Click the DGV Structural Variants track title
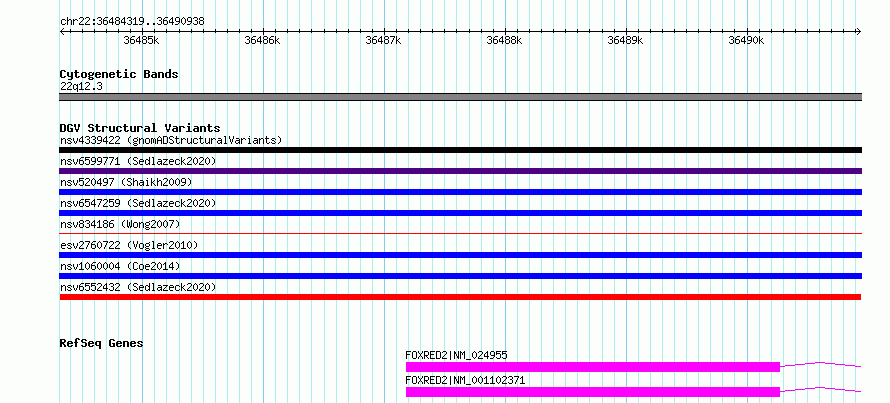The width and height of the screenshot is (890, 403). coord(140,128)
